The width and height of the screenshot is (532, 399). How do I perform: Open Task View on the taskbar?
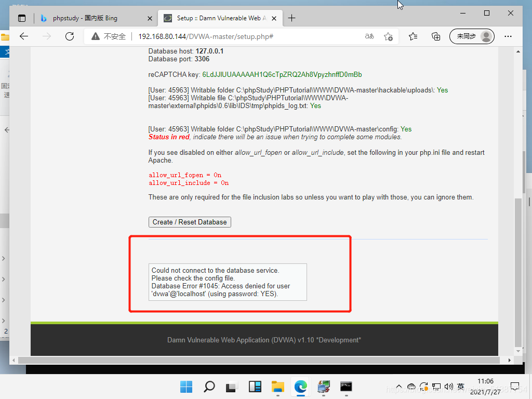[x=231, y=387]
